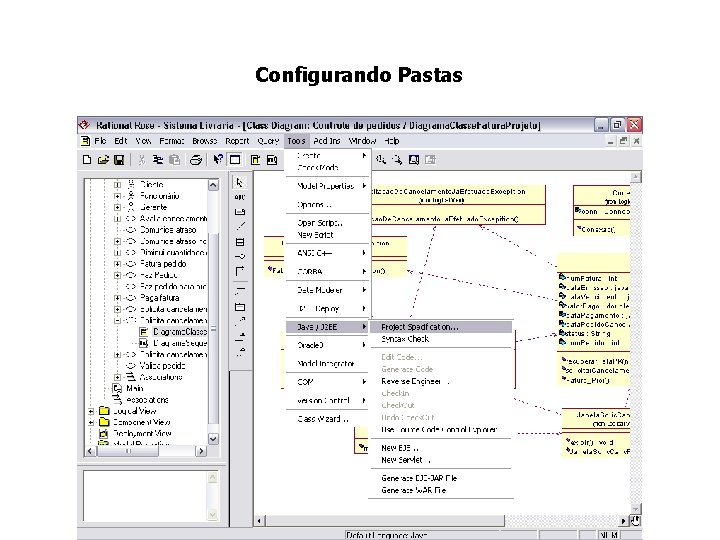Click the Copy toolbar icon

[158, 160]
